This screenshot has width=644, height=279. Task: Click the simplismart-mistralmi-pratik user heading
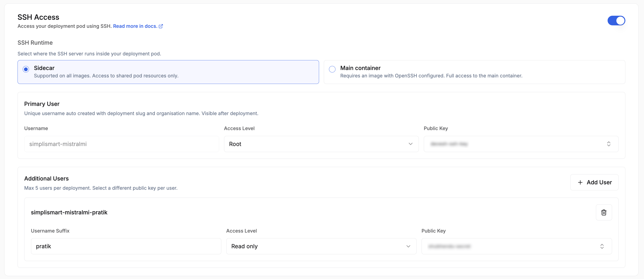(x=69, y=212)
